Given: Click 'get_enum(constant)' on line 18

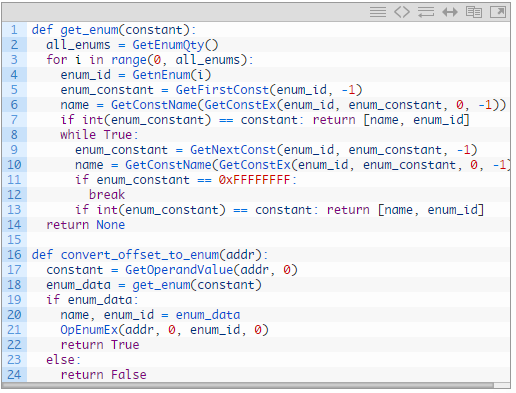Looking at the screenshot, I should coord(197,285).
